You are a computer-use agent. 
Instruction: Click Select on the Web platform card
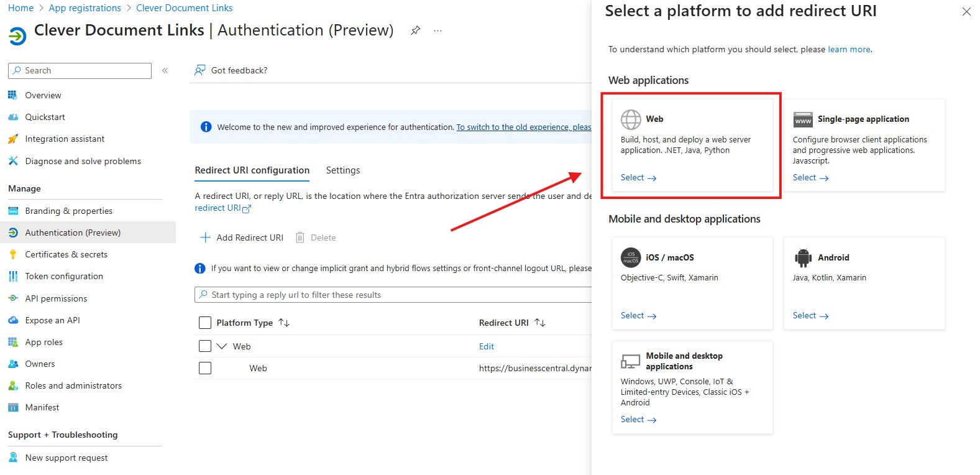pyautogui.click(x=638, y=178)
